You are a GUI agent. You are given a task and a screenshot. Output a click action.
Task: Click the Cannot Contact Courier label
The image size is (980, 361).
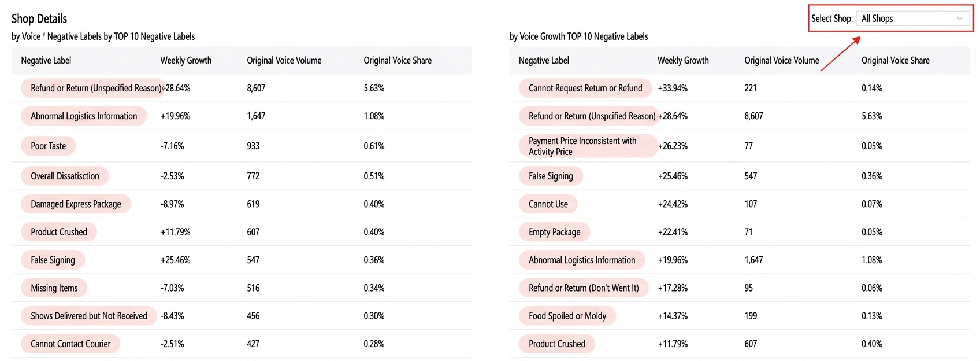coord(70,344)
